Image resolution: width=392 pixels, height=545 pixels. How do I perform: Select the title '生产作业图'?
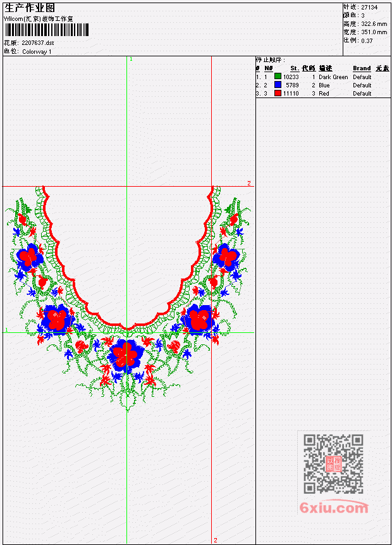tap(30, 8)
